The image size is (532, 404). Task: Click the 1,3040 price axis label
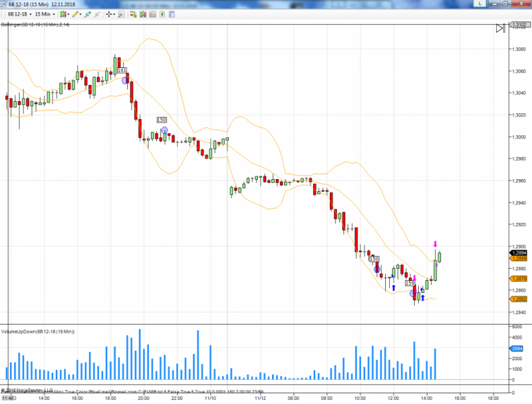[519, 93]
